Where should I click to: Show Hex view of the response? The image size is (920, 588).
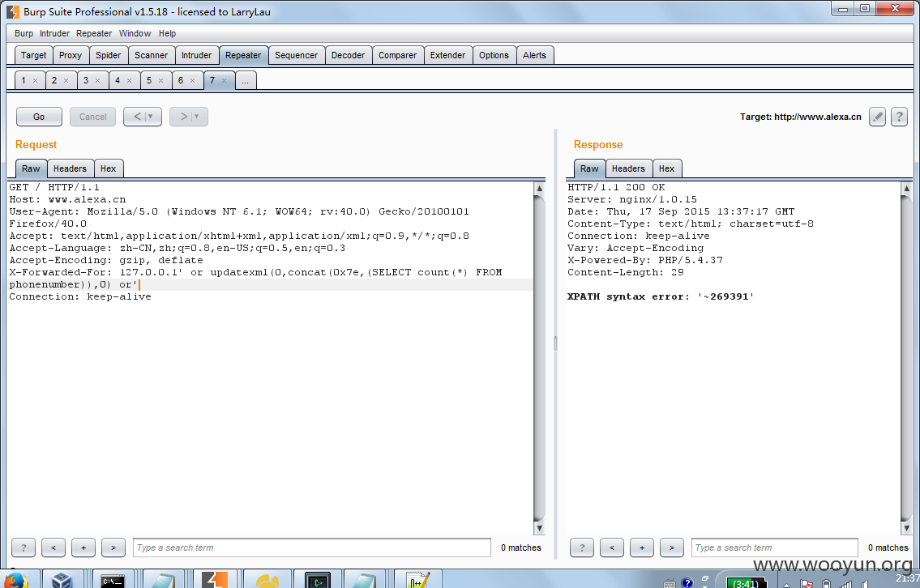(x=666, y=168)
